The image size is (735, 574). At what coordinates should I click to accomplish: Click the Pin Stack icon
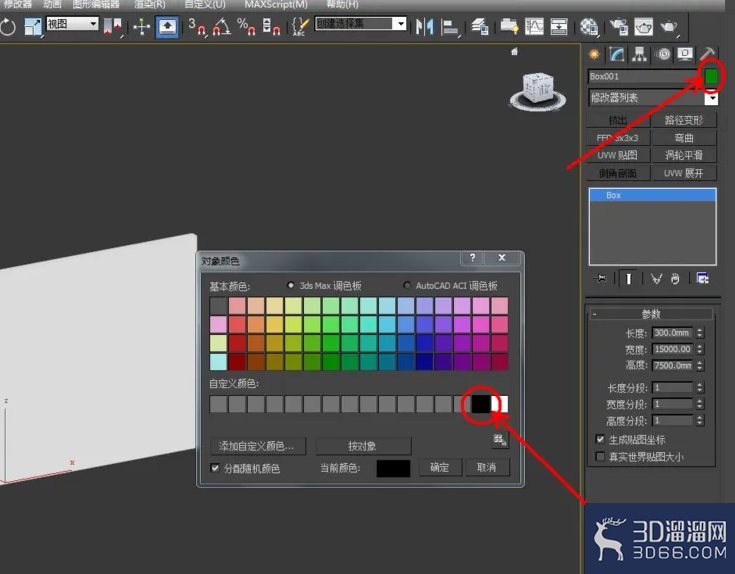point(600,279)
